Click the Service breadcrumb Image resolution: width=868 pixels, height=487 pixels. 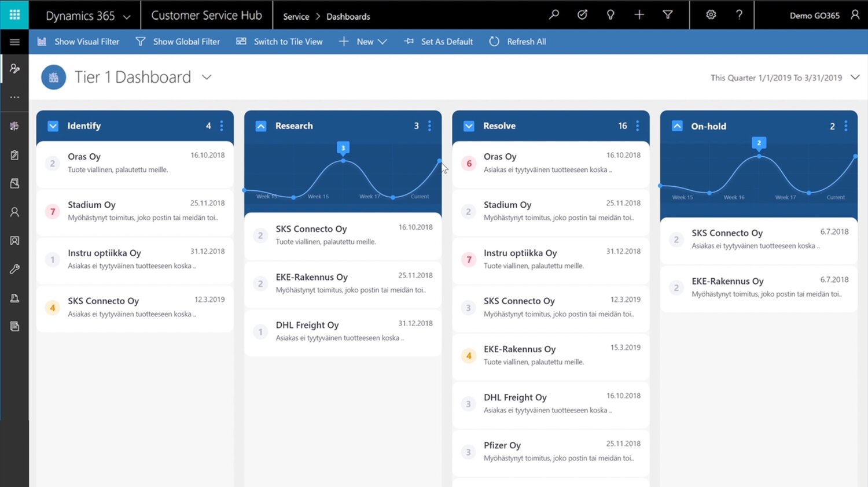[x=296, y=16]
